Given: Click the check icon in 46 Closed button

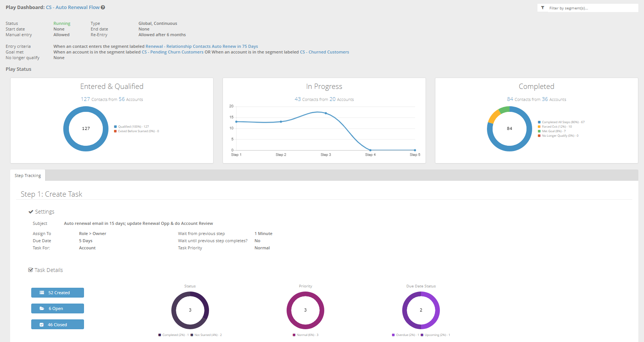Looking at the screenshot, I should 42,325.
